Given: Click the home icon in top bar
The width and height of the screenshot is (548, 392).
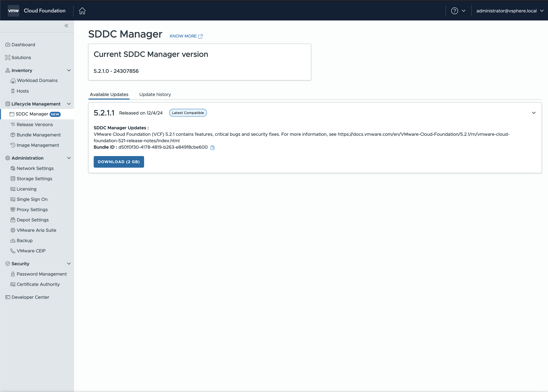Looking at the screenshot, I should pos(82,11).
